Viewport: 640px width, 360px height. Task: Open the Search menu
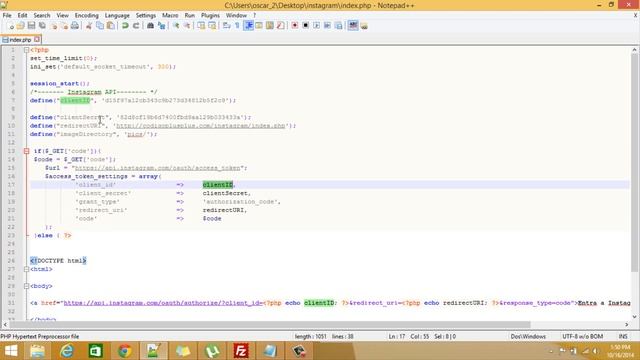(42, 16)
